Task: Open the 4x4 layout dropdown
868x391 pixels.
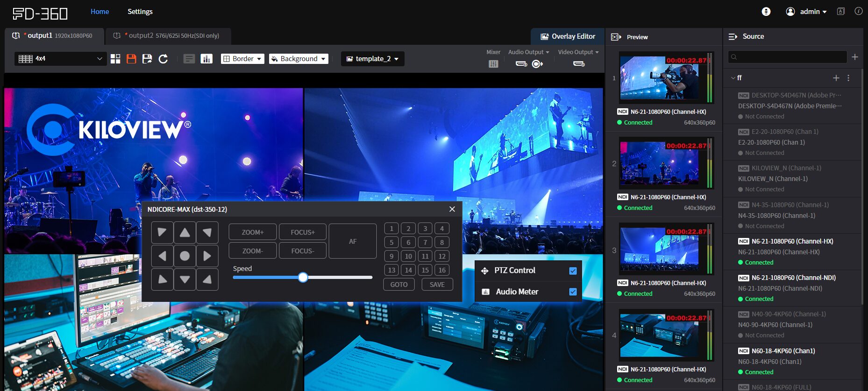Action: pos(60,59)
